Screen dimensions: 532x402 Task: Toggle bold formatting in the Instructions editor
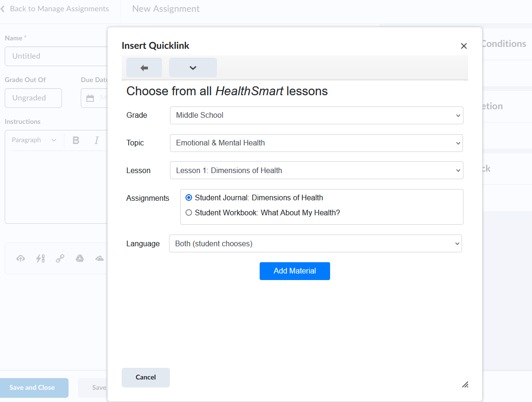(76, 140)
